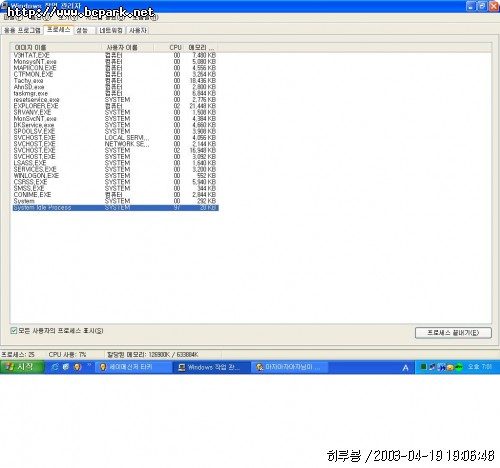Select the CTFMON.EXE process row

tap(115, 74)
